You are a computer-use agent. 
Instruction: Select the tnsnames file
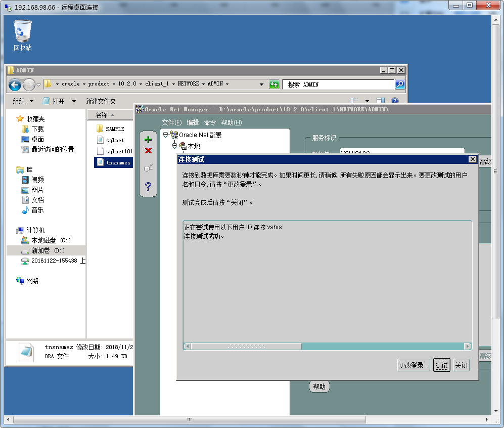[x=113, y=162]
